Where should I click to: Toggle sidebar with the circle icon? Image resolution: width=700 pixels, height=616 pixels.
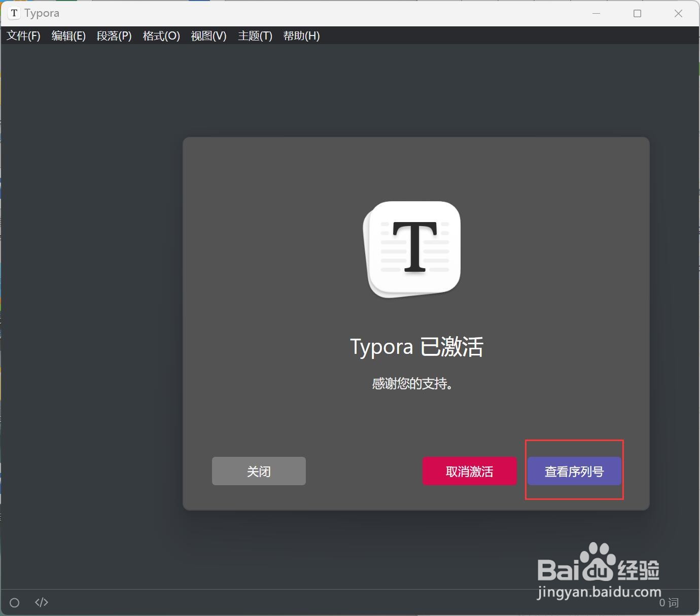tap(15, 602)
